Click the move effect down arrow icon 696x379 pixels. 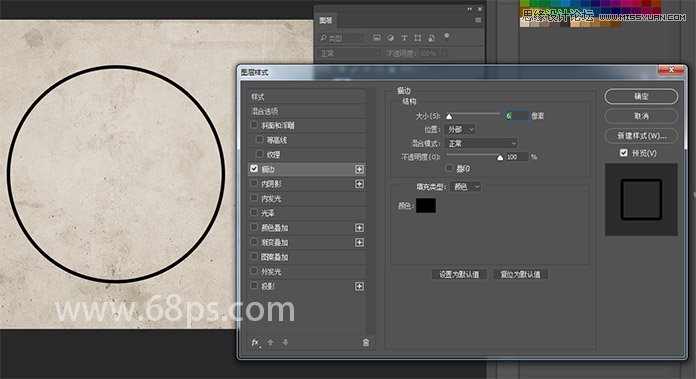285,343
